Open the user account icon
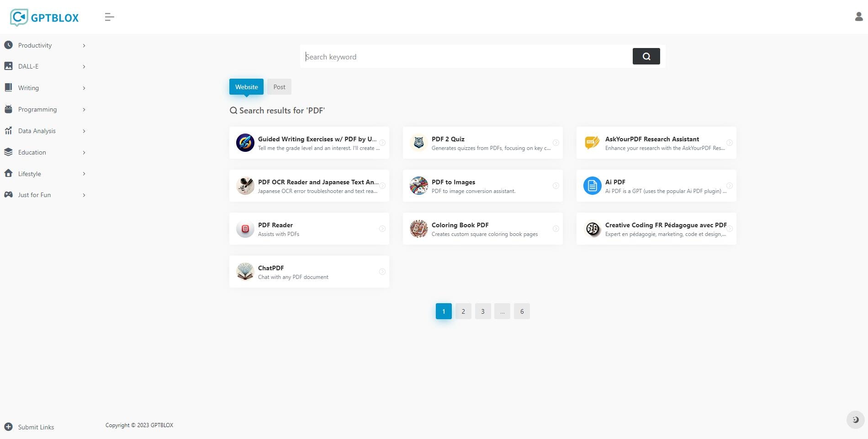Viewport: 868px width, 439px height. tap(859, 16)
